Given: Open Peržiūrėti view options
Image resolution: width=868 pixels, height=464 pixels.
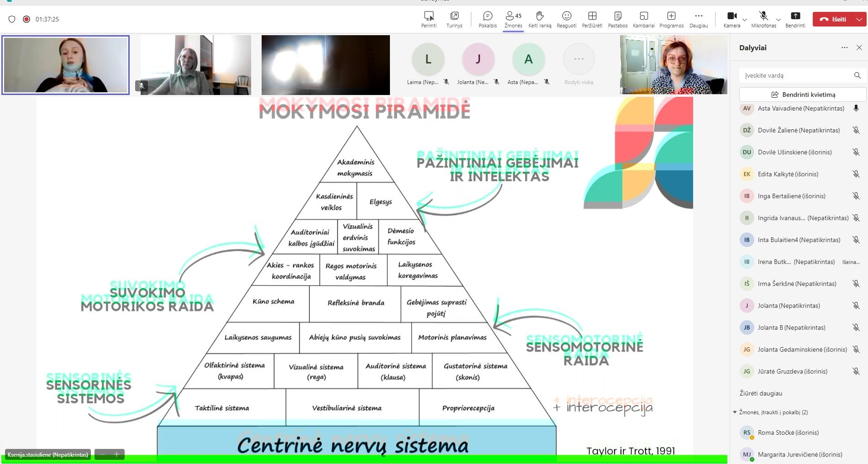Looking at the screenshot, I should click(x=592, y=19).
